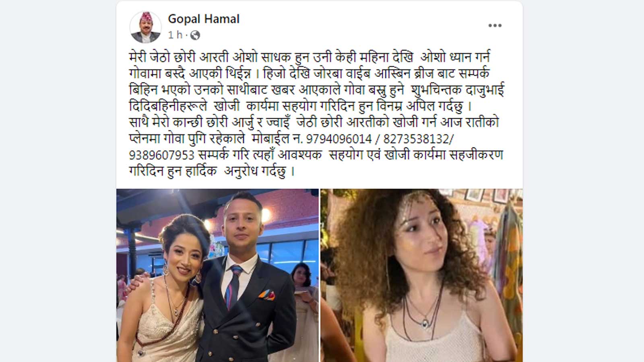Click the red Nepali cap in avatar

(x=146, y=17)
